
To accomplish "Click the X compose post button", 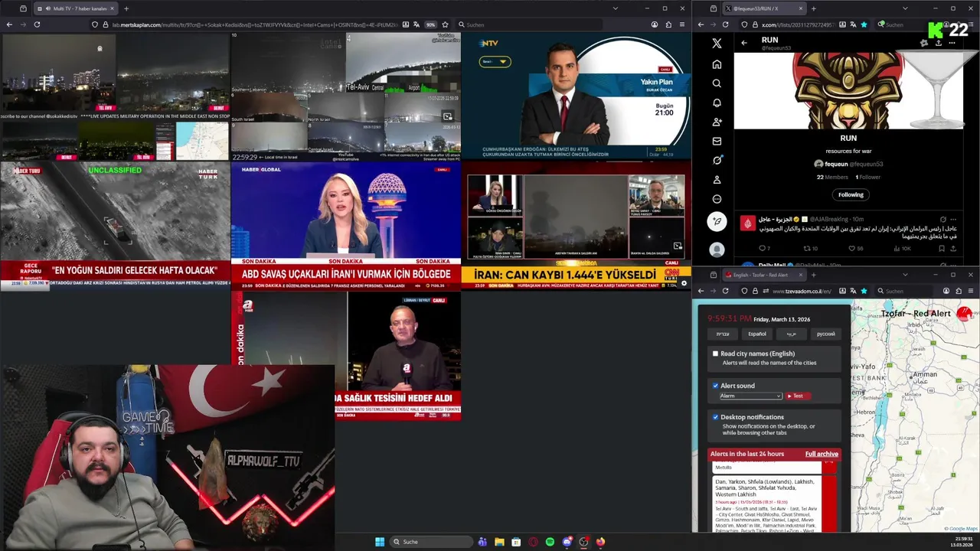I will (x=717, y=222).
